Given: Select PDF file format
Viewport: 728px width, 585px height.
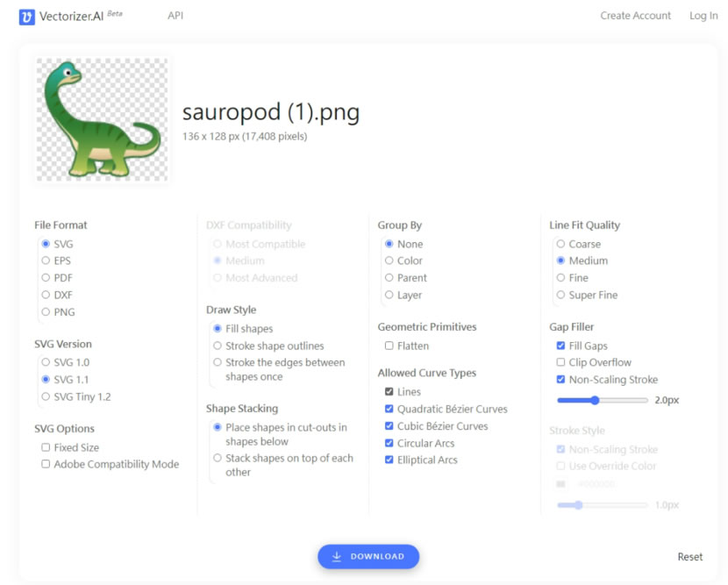Looking at the screenshot, I should pos(46,278).
